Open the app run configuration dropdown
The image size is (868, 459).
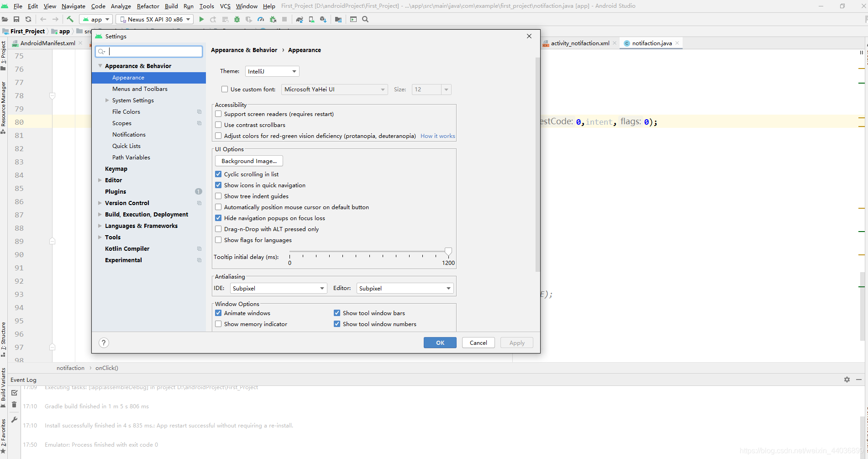[x=96, y=19]
